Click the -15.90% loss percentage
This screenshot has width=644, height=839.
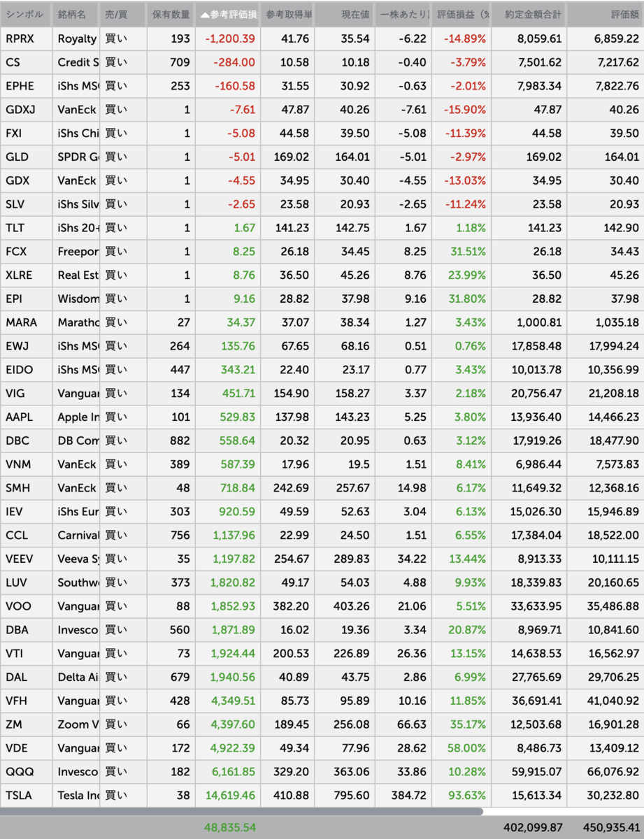click(465, 110)
